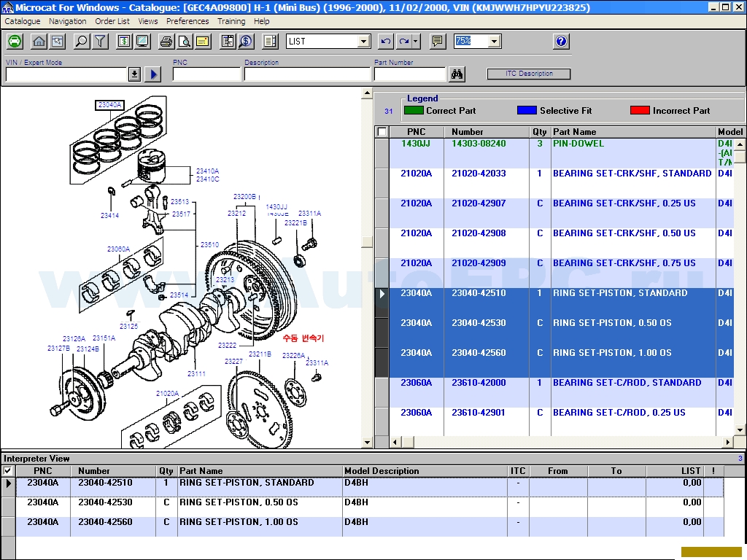Image resolution: width=747 pixels, height=560 pixels.
Task: Click the dollar magnifier price lookup icon
Action: tap(246, 42)
